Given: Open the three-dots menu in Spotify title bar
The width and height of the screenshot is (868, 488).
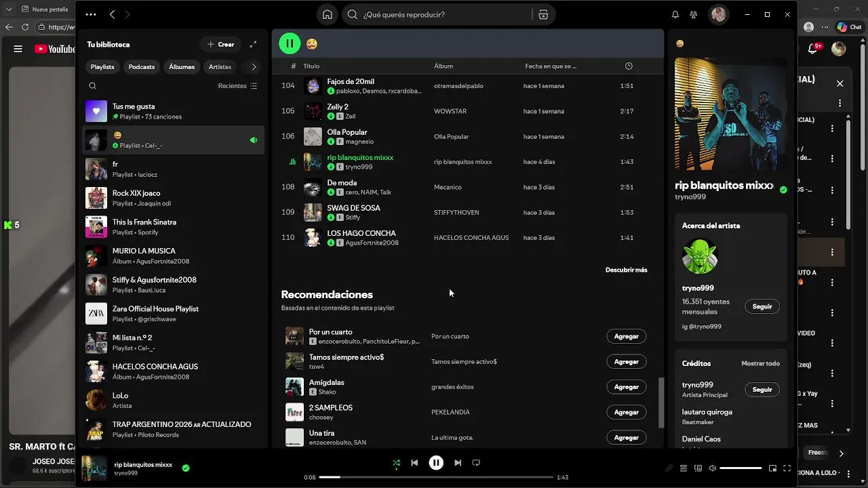Looking at the screenshot, I should coord(91,14).
